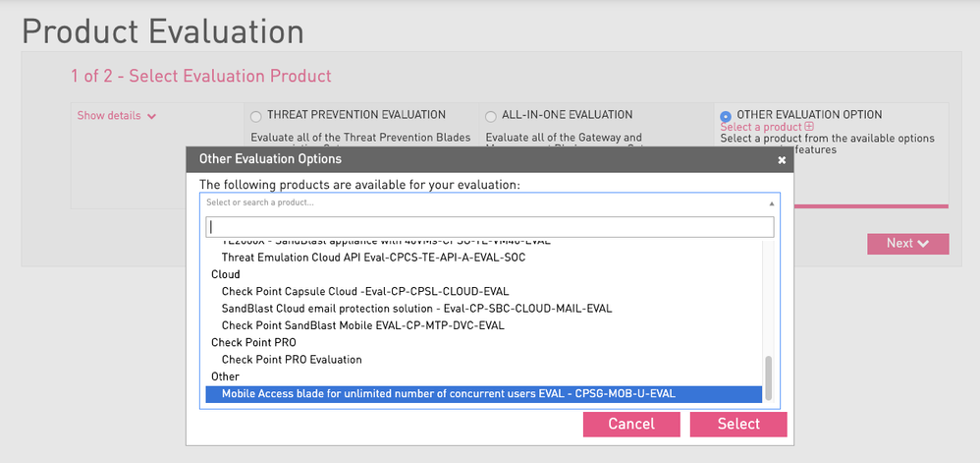Viewport: 980px width, 463px height.
Task: Choose Threat Emulation Cloud API Eval option
Action: [484, 258]
